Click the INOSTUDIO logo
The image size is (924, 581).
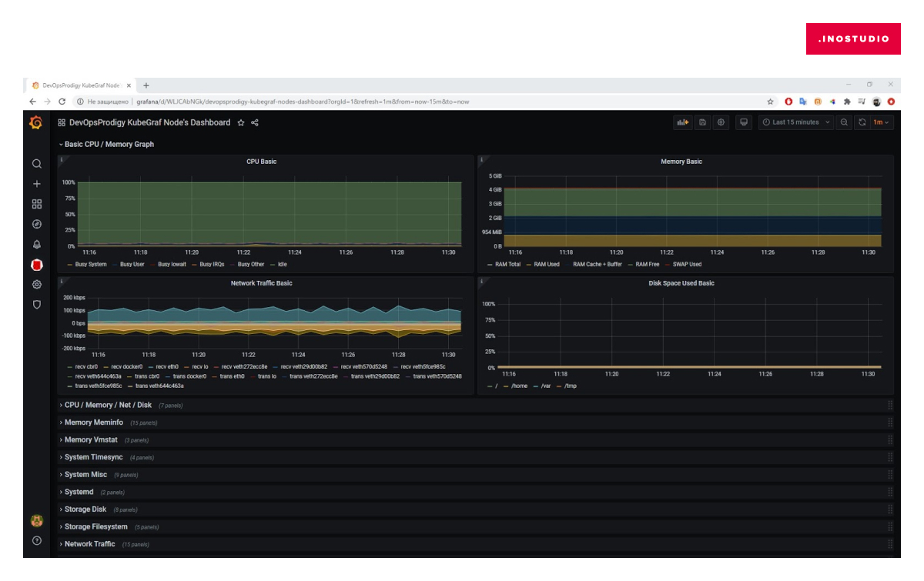(x=853, y=38)
